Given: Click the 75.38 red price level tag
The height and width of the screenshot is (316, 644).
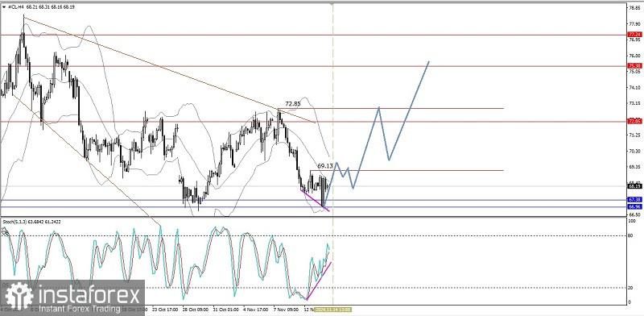Looking at the screenshot, I should tap(634, 66).
